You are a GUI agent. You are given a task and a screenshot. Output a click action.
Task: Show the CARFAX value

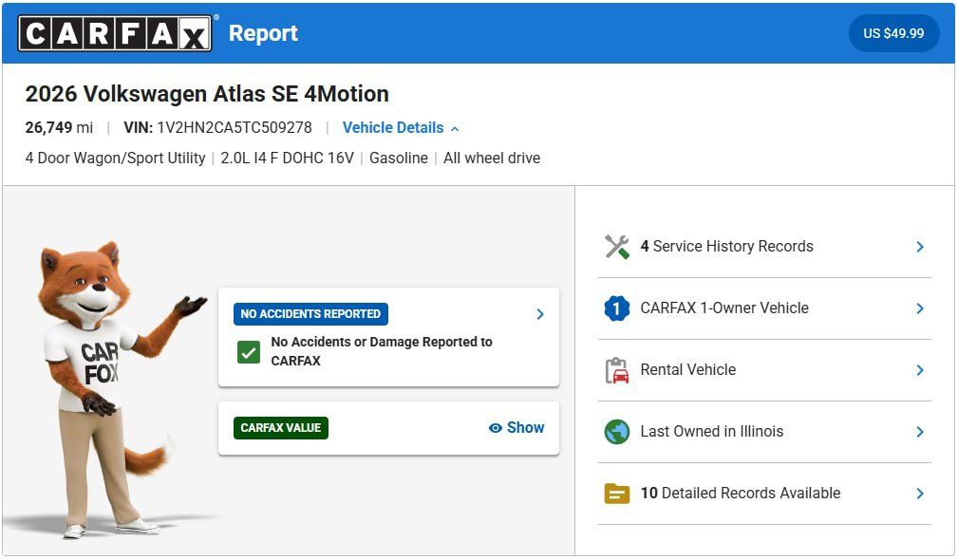[x=517, y=428]
